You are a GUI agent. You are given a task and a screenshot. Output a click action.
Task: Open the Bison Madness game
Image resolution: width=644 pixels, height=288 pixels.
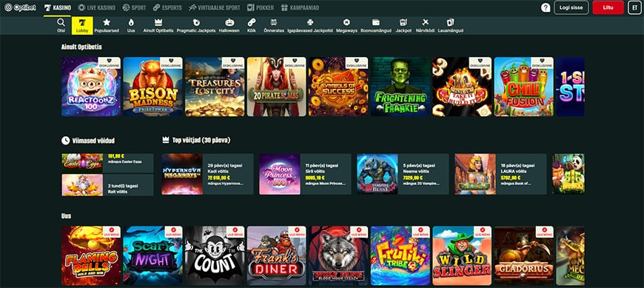click(x=152, y=87)
